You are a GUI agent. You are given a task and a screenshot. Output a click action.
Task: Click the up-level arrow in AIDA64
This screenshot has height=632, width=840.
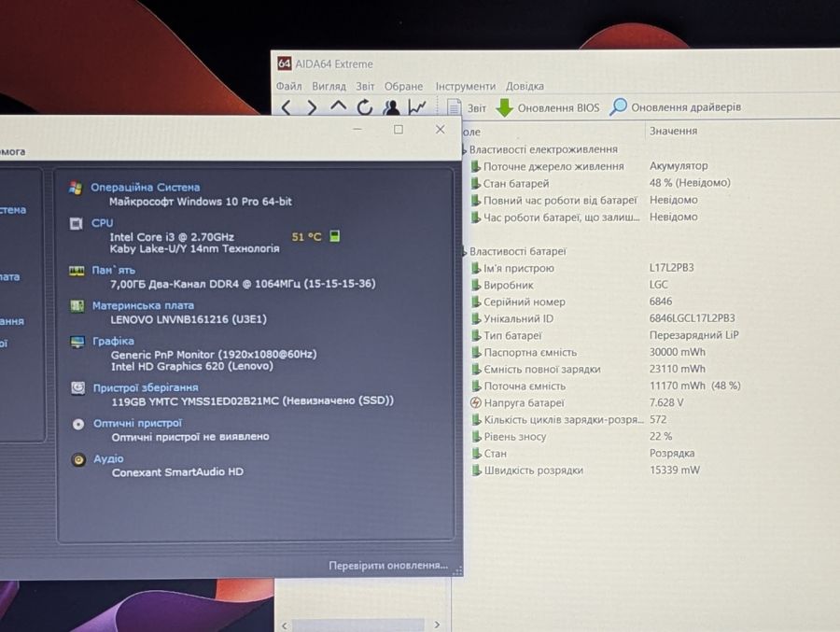coord(338,106)
